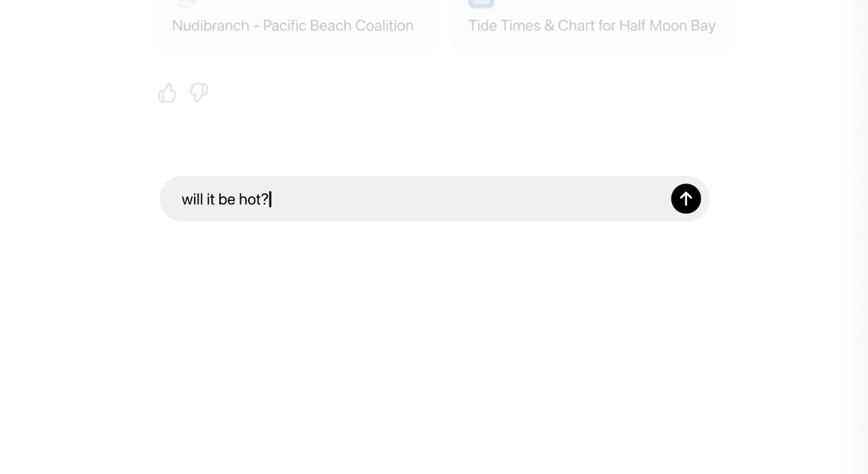Open the Nudibranch - Pacific Beach Coalition source
The width and height of the screenshot is (868, 474).
(292, 25)
